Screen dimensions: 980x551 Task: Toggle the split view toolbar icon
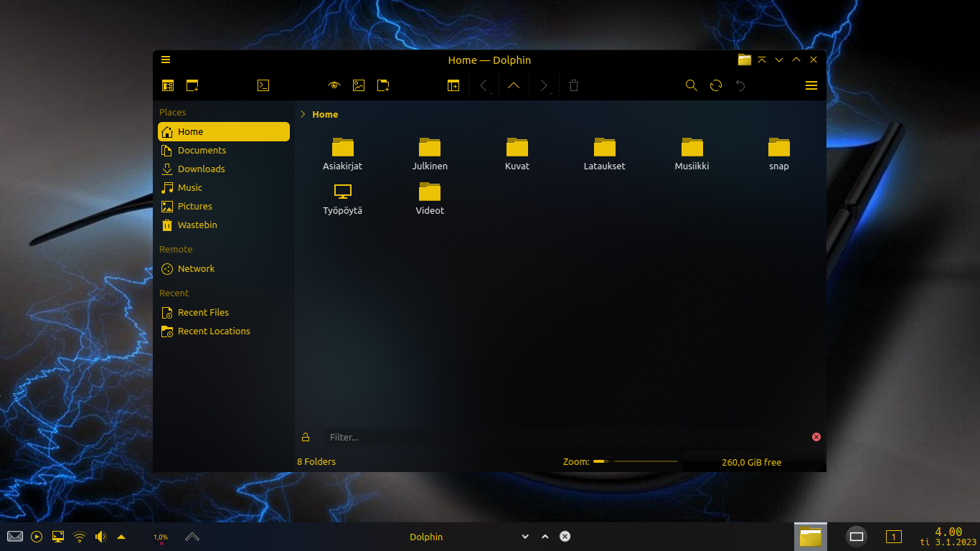453,85
